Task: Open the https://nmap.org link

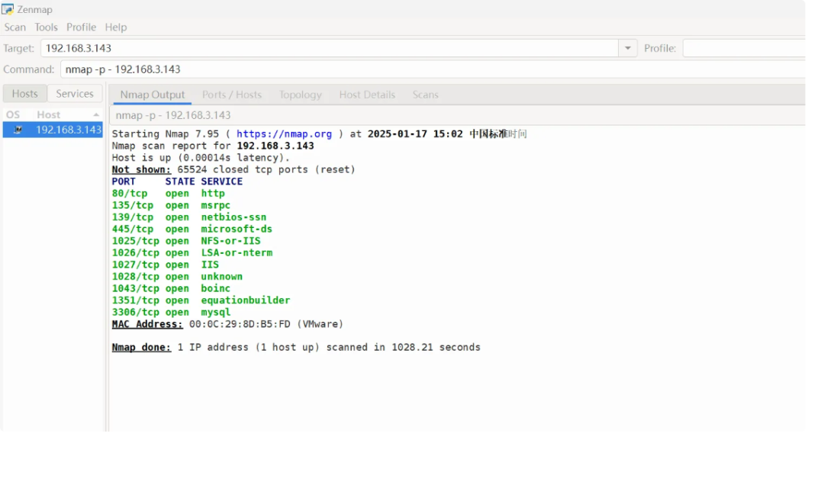Action: (284, 134)
